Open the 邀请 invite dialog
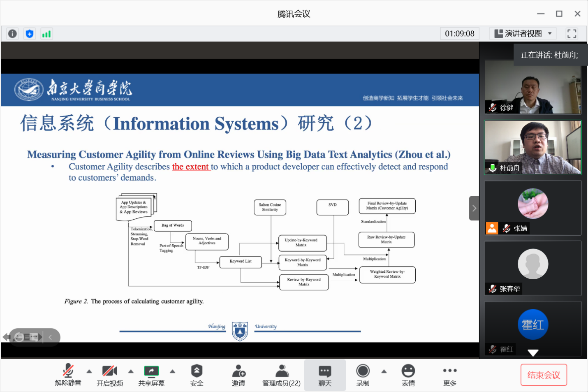This screenshot has height=392, width=588. [238, 375]
